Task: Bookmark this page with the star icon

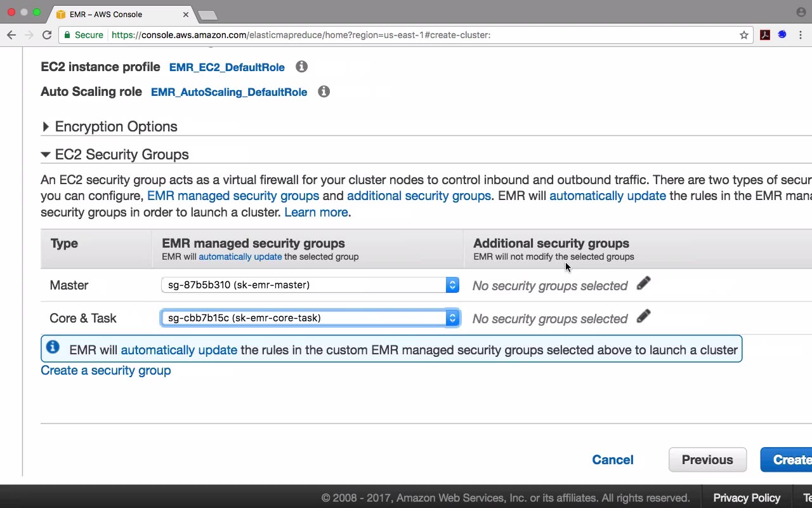Action: click(744, 35)
